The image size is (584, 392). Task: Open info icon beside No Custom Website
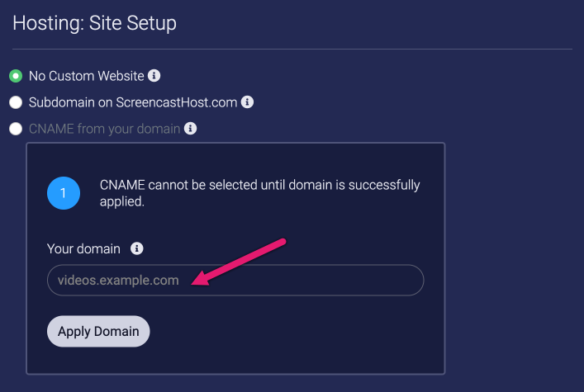[154, 76]
